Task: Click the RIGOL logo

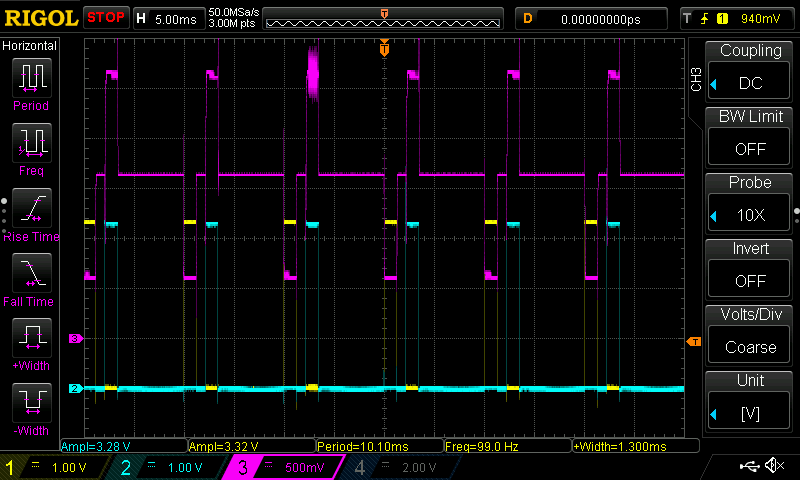Action: [x=41, y=18]
